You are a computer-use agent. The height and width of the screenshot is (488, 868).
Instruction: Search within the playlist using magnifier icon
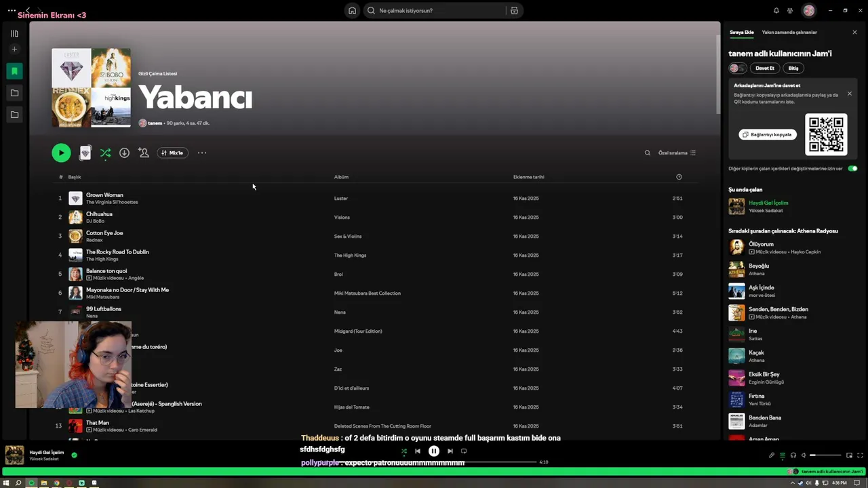[x=647, y=152]
